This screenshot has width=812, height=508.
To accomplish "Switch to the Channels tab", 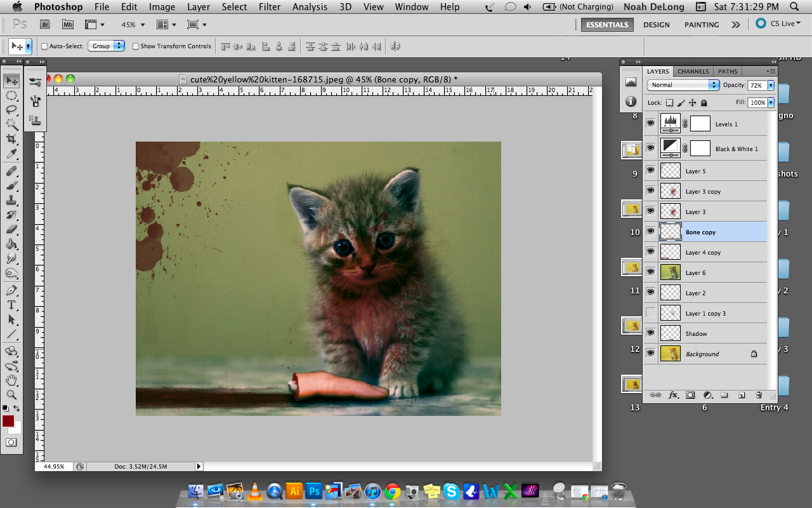I will (x=693, y=71).
